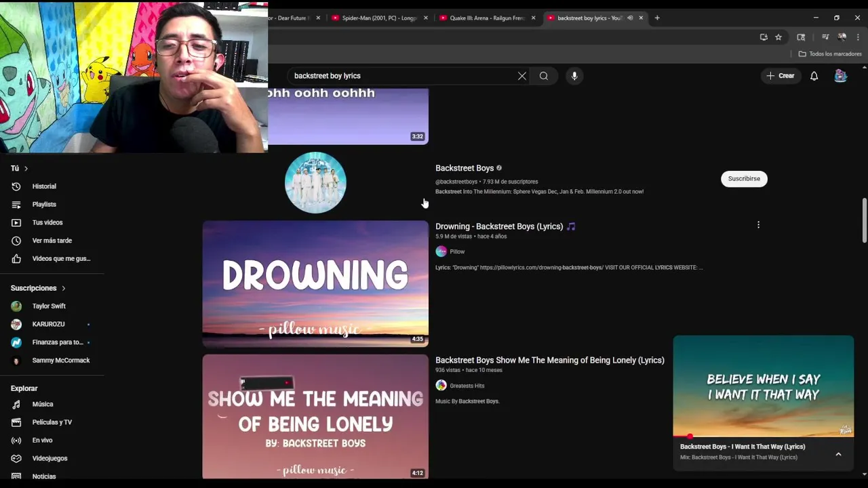Open Chrome media controls icon
This screenshot has height=488, width=868.
tap(825, 37)
